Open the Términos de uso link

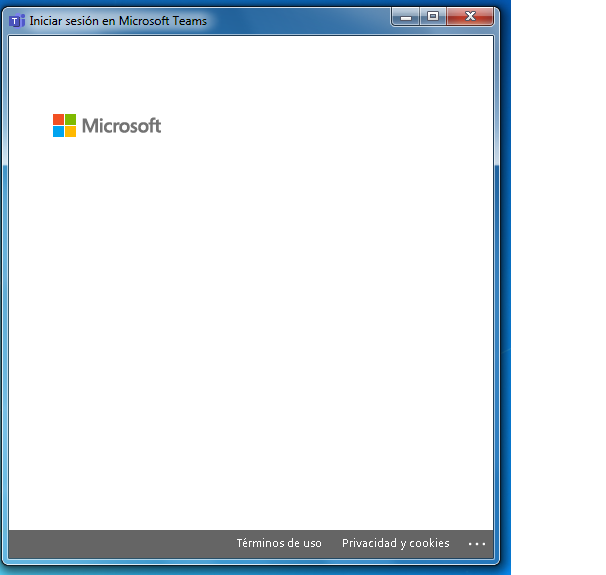point(279,543)
